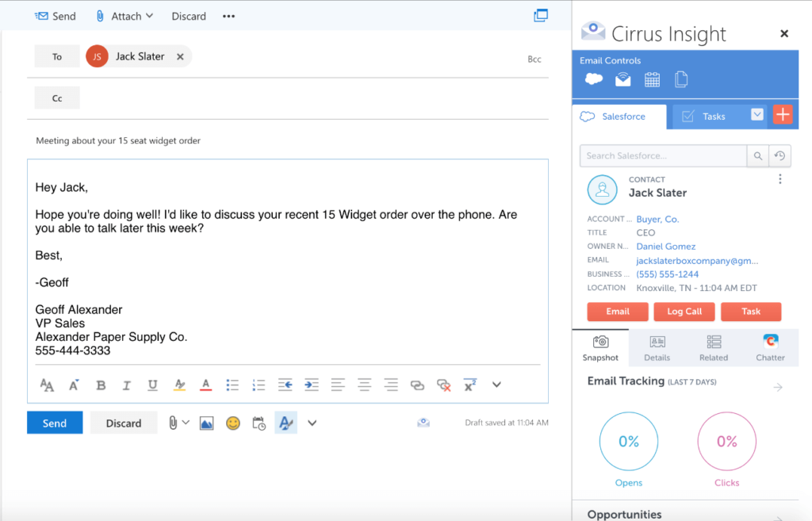Image resolution: width=812 pixels, height=521 pixels.
Task: Toggle underline formatting
Action: (152, 385)
